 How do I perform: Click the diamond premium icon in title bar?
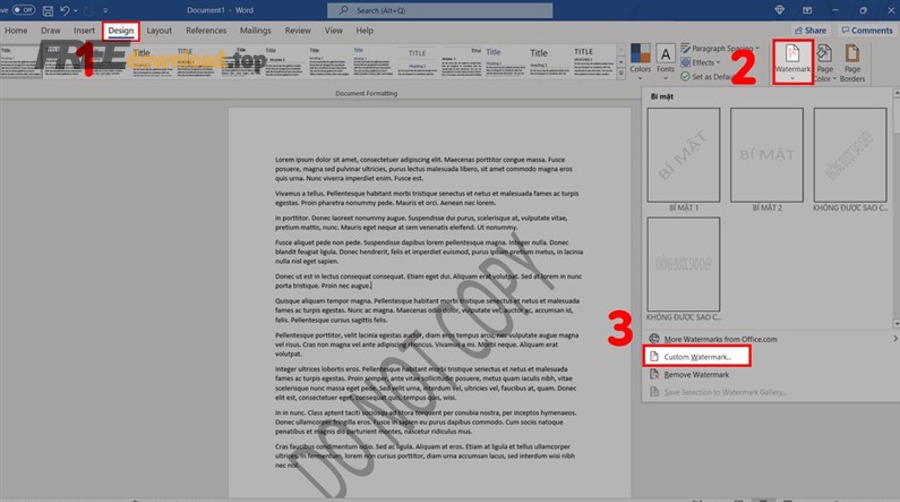click(x=779, y=10)
